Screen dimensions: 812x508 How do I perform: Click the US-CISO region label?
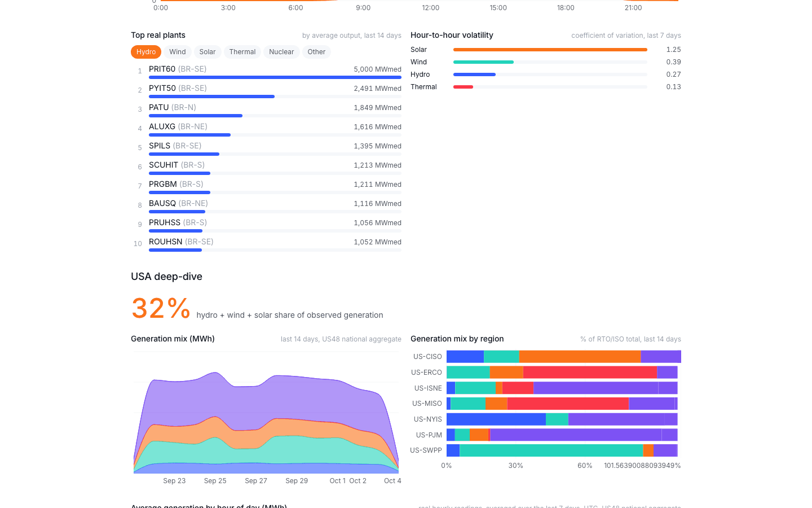coord(427,357)
